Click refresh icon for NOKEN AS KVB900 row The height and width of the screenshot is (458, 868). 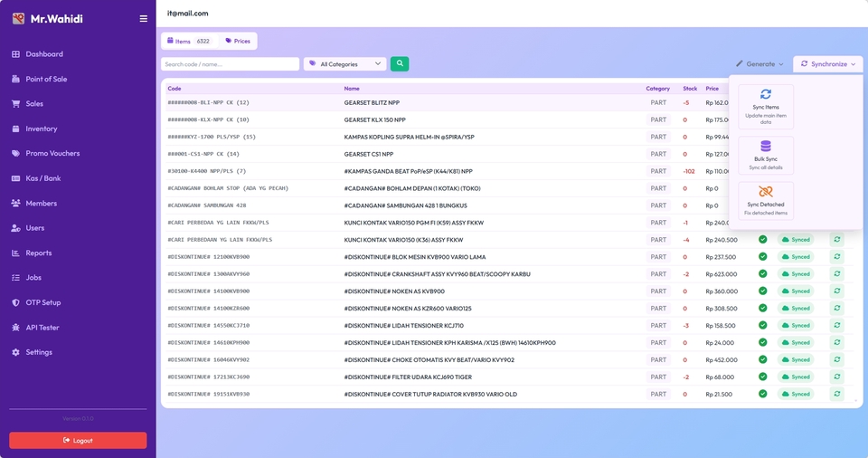coord(837,291)
